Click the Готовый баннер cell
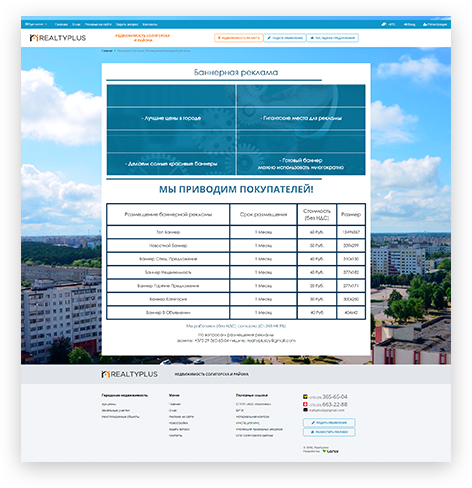 pyautogui.click(x=301, y=164)
